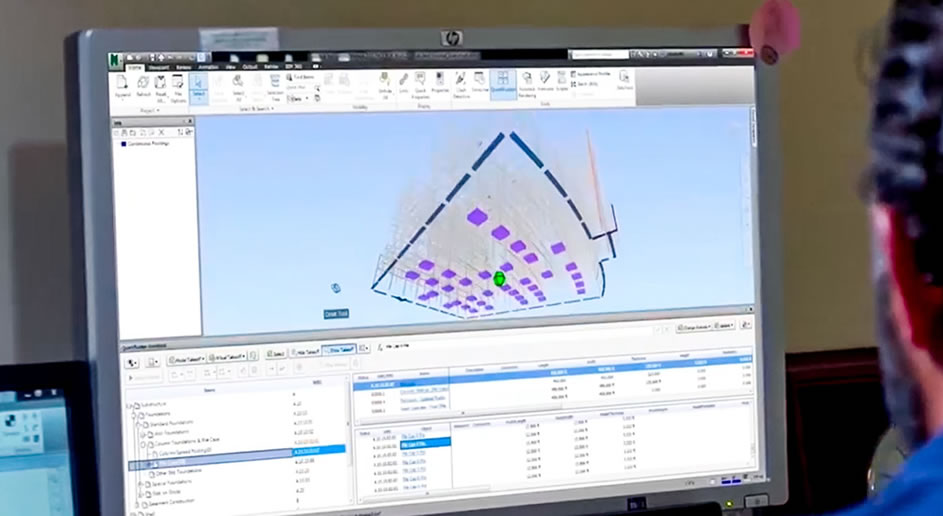
Task: Open the Change Analysis dropdown
Action: pos(693,327)
